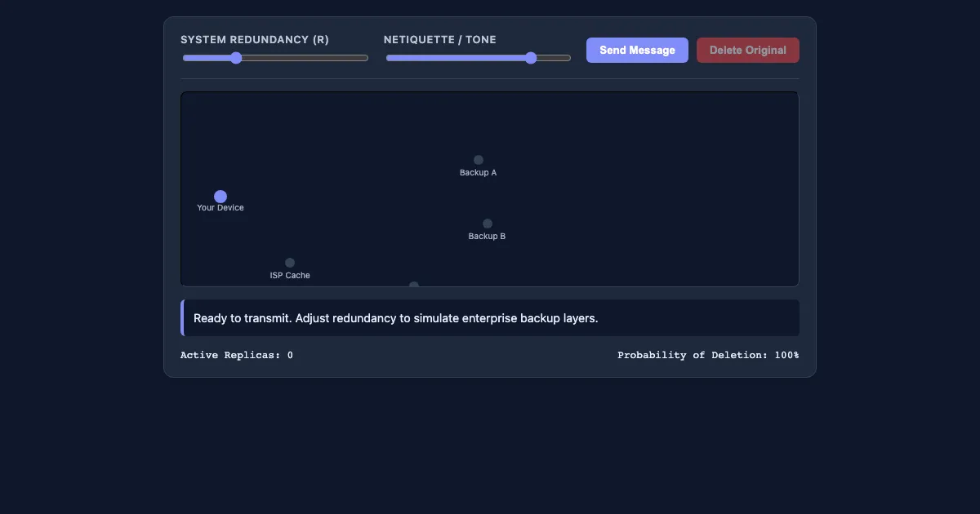The height and width of the screenshot is (514, 980).
Task: Click the Delete Original button
Action: [748, 50]
